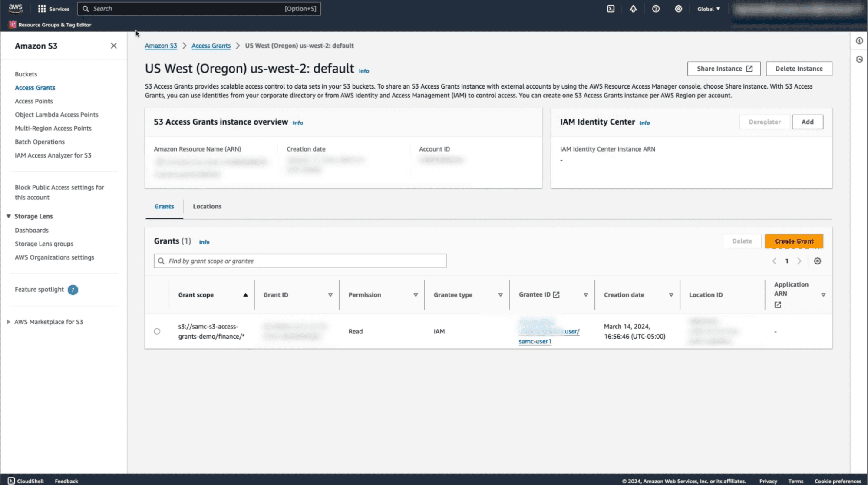This screenshot has height=485, width=868.
Task: Click the Create Grant button
Action: coord(794,241)
